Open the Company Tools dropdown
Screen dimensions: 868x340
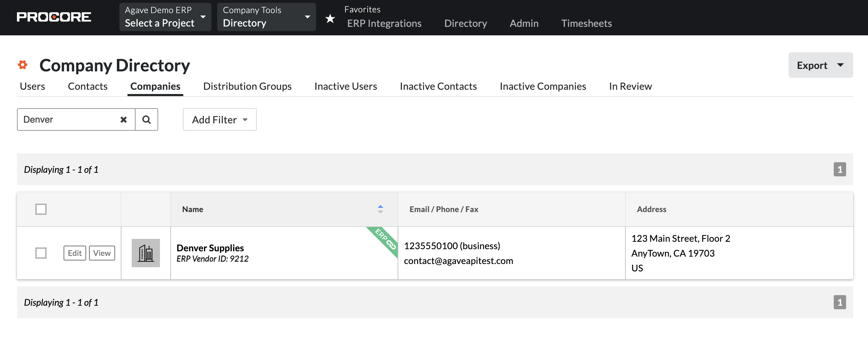click(x=267, y=17)
